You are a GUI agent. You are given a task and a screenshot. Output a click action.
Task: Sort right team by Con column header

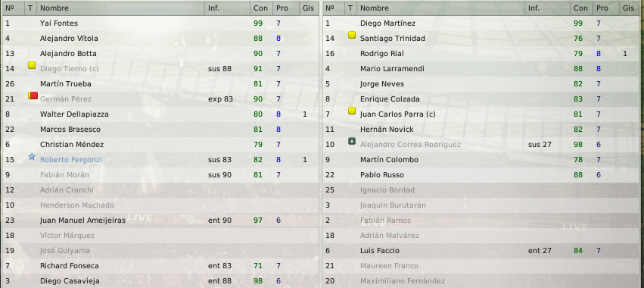[581, 8]
